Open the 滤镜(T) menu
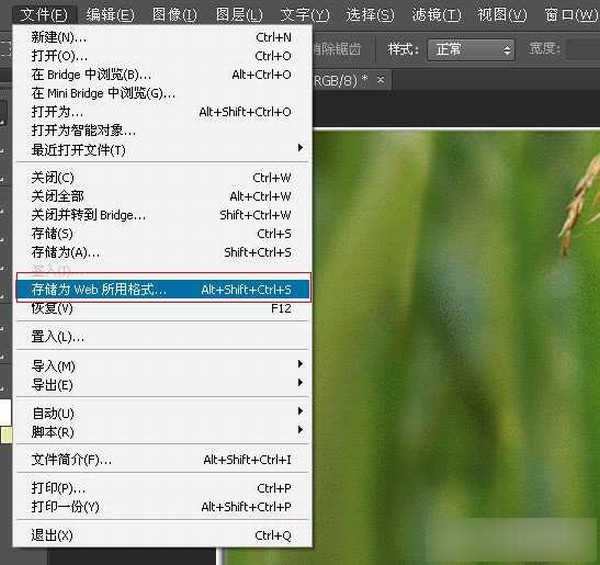Image resolution: width=600 pixels, height=565 pixels. tap(437, 15)
